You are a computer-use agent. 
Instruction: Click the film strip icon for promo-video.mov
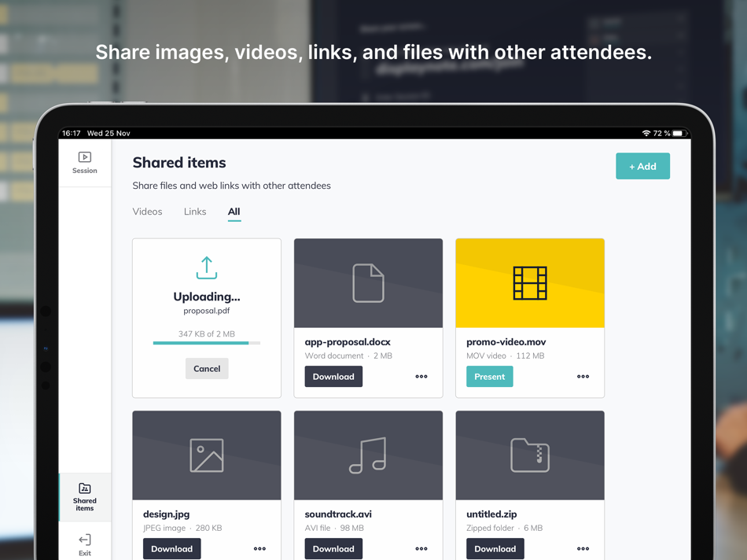pyautogui.click(x=530, y=283)
